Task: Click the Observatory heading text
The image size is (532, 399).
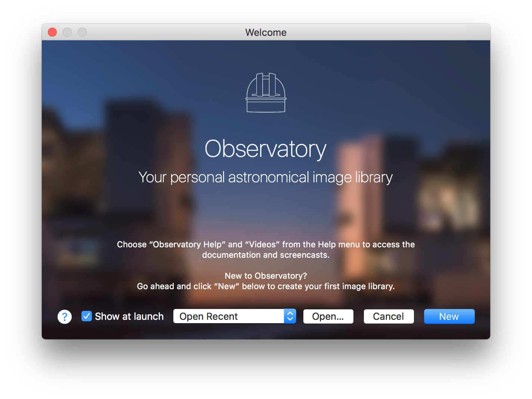Action: tap(266, 149)
